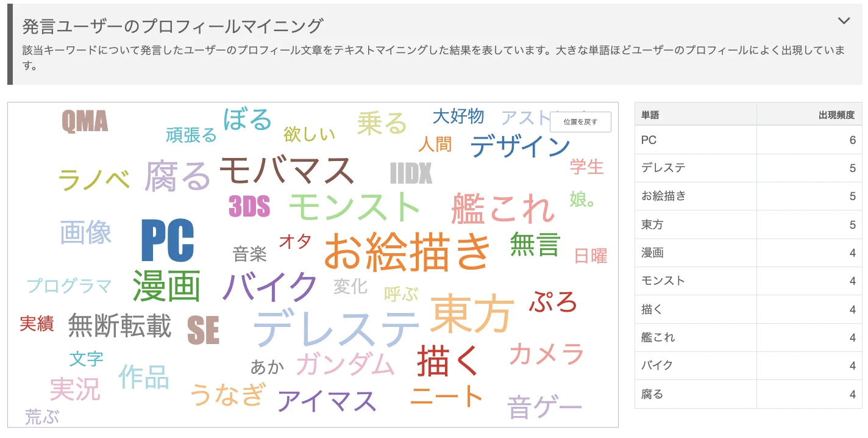Click the green モンスト word in cloud
Screen dimensions: 868x438
(355, 206)
